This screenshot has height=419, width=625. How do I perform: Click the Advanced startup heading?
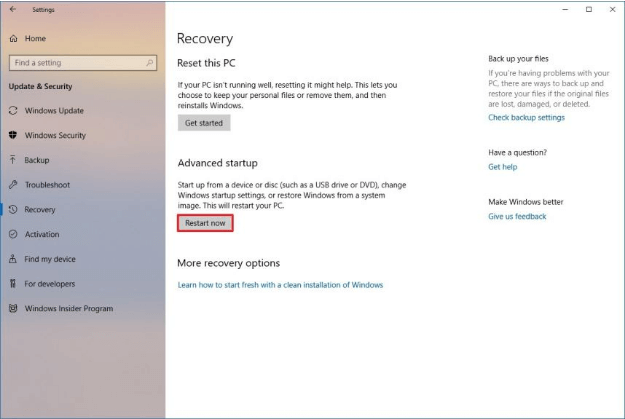(x=217, y=163)
